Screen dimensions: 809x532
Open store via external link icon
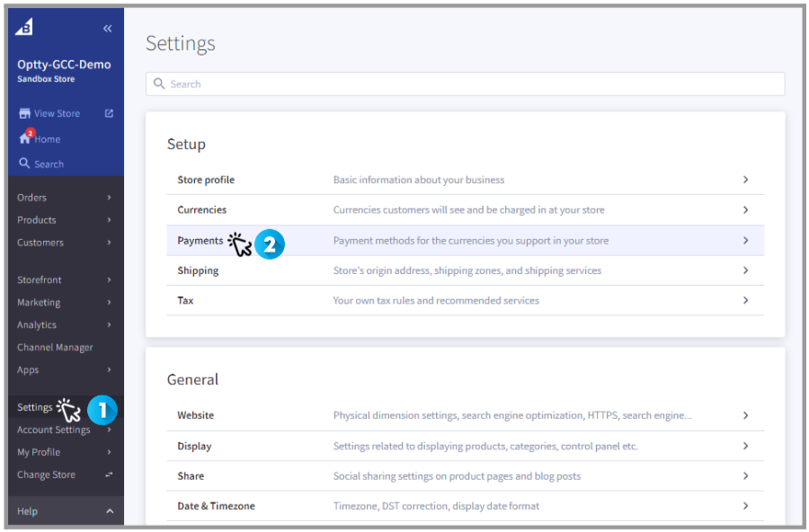[x=109, y=113]
